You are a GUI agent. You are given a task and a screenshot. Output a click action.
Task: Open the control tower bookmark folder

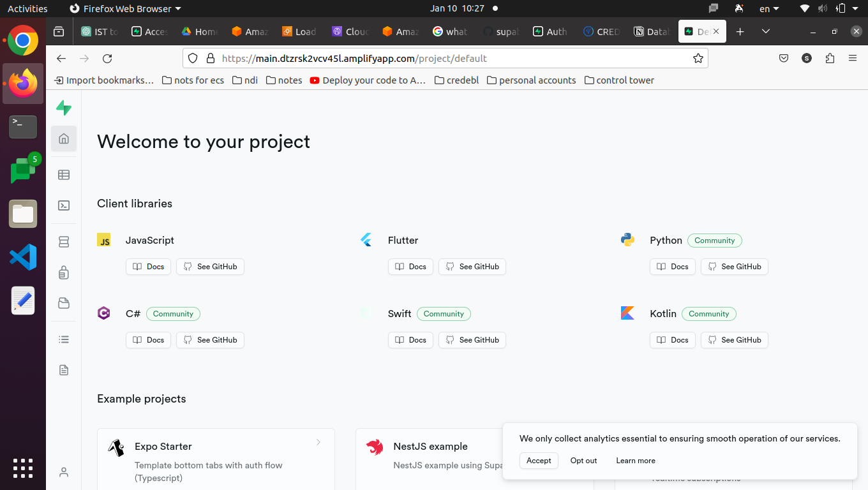[619, 80]
